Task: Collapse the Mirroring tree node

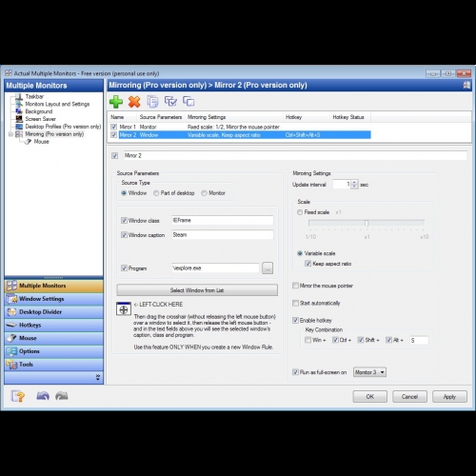Action: (x=10, y=134)
